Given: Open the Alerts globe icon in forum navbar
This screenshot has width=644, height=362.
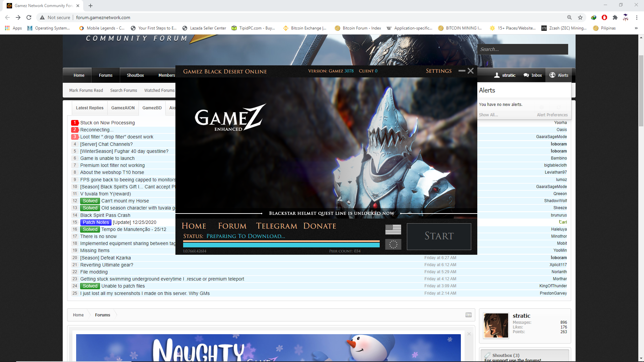Looking at the screenshot, I should pyautogui.click(x=552, y=75).
